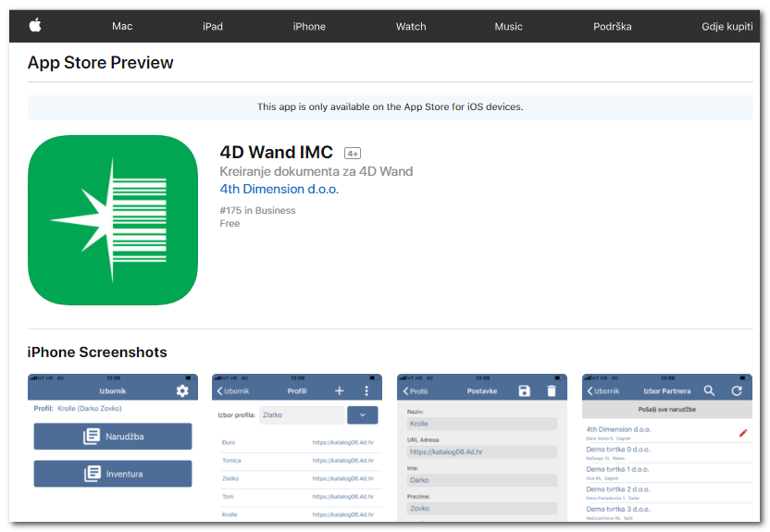Screen dimensions: 770x532
Task: Click the Prezime field containing Zovko
Action: click(482, 509)
